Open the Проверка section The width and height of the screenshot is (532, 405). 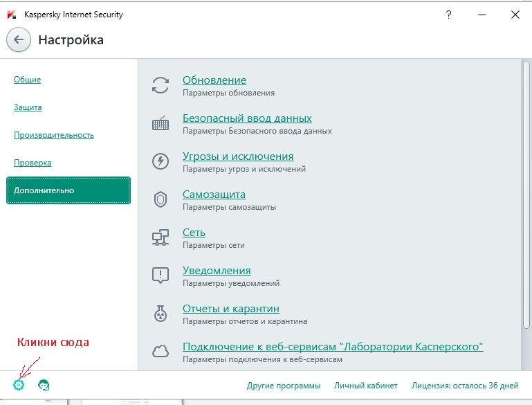pos(33,163)
